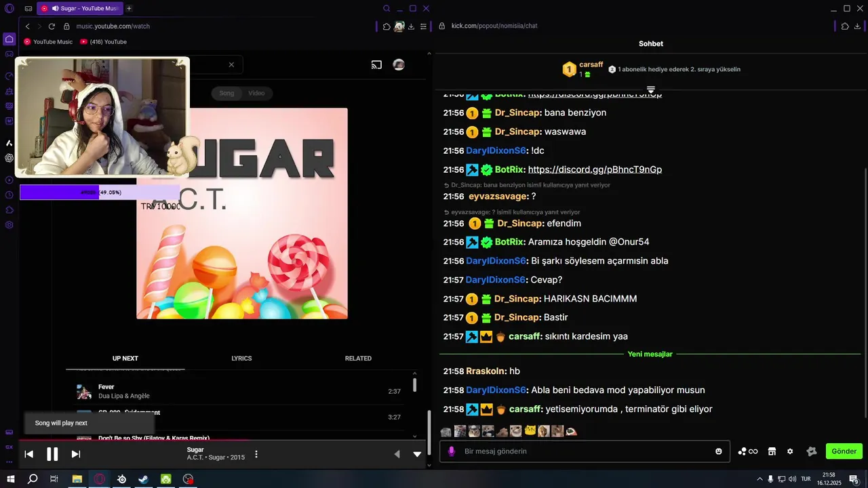Click the Bir mesaj gönderin input field

point(585,451)
